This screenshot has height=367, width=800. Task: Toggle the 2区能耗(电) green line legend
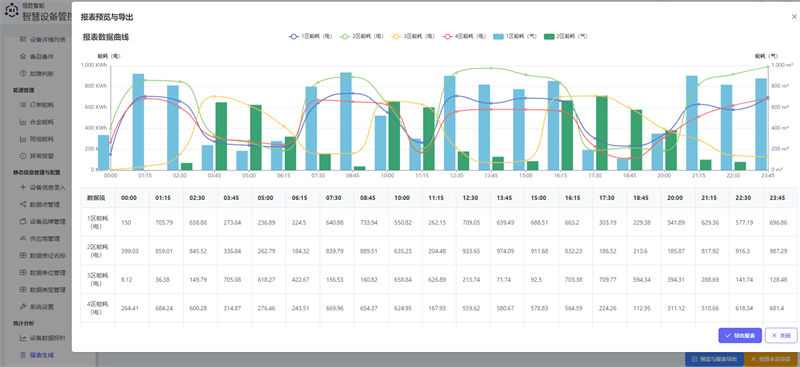click(x=362, y=36)
